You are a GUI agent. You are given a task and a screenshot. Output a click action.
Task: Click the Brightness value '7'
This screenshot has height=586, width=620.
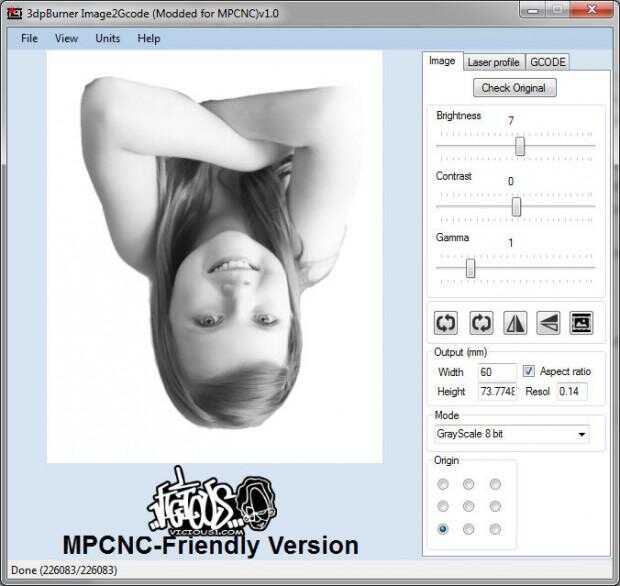(x=511, y=121)
